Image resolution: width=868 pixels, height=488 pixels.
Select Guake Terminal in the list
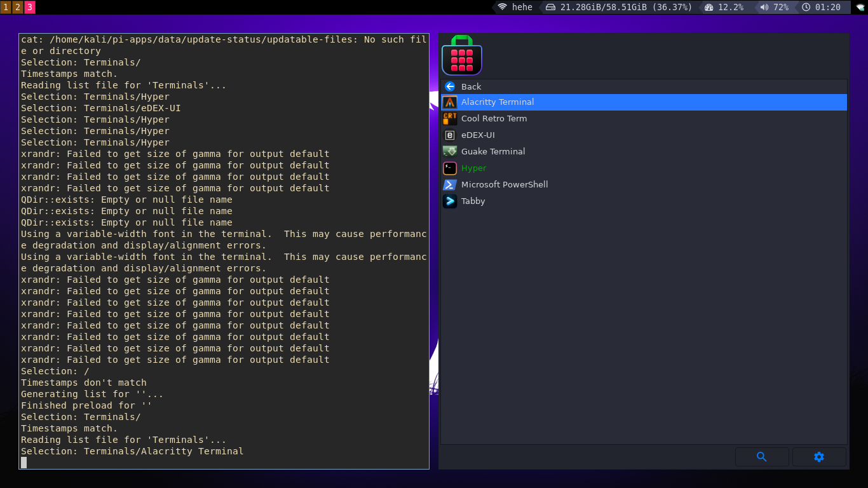(x=493, y=152)
